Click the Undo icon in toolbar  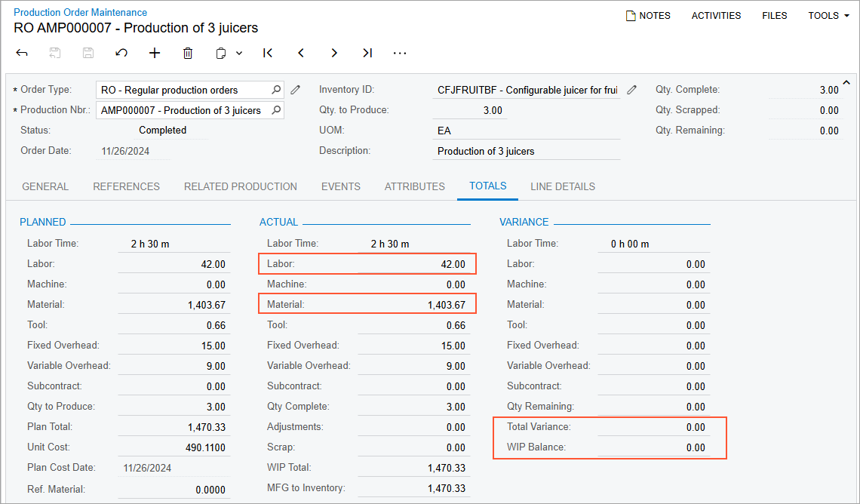(x=121, y=53)
